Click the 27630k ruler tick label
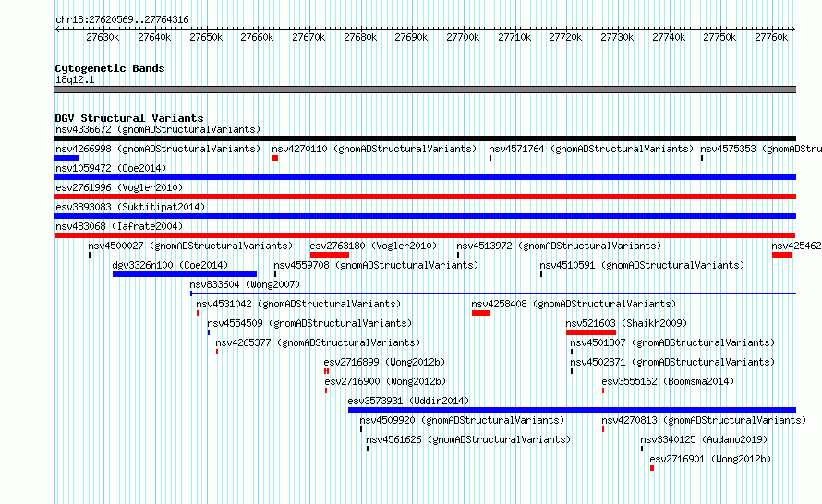The width and height of the screenshot is (822, 504). tap(103, 37)
